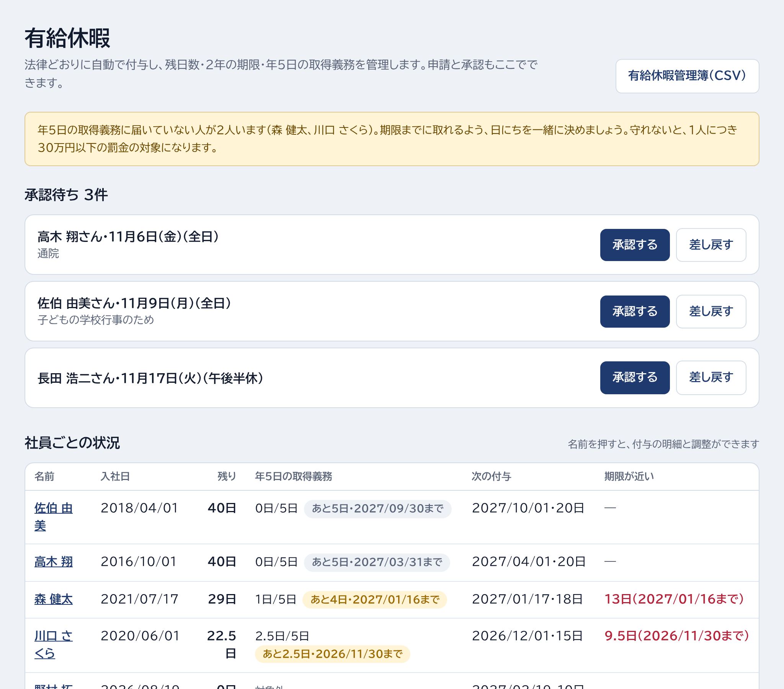Click the badge あと2.5日・2026/11/30まで

(333, 654)
